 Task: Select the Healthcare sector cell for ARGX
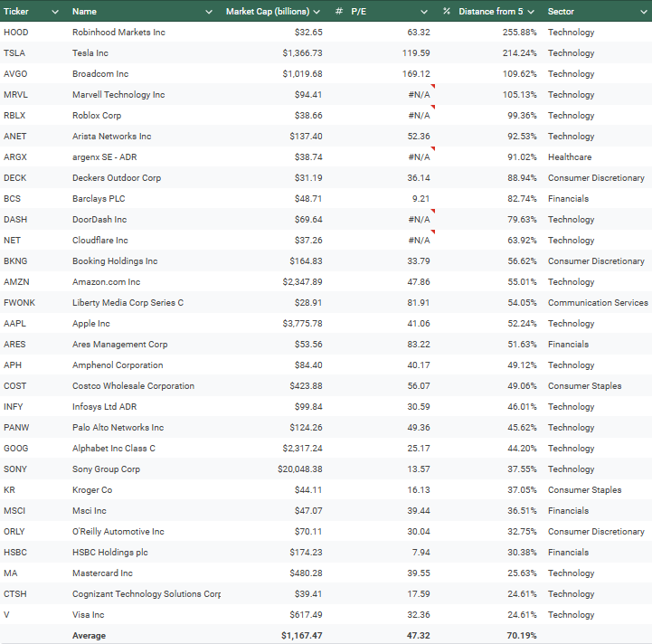[570, 156]
